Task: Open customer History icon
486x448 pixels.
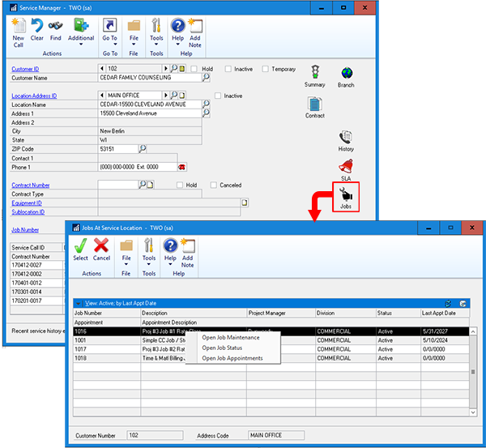Action: point(346,137)
